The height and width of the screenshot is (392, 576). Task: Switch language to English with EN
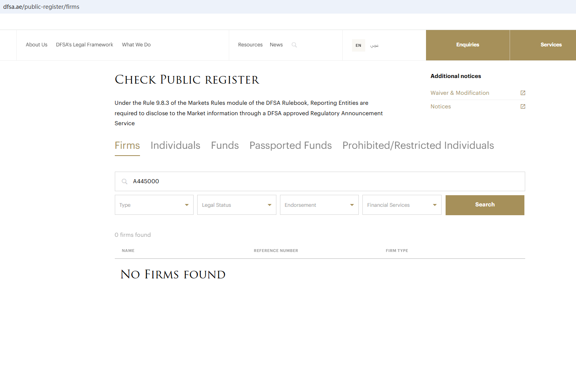(358, 45)
